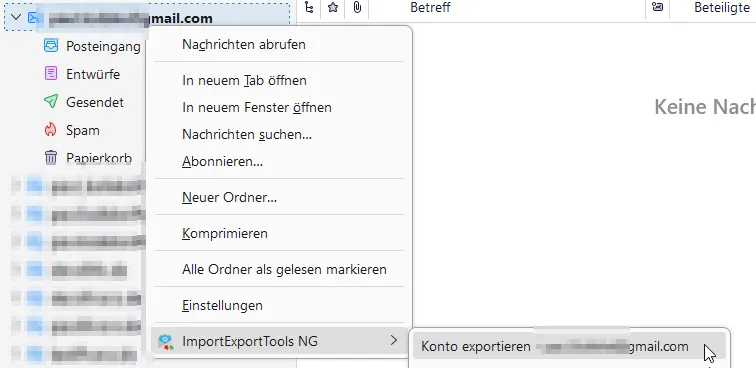Collapse the gmail.com account tree

(x=16, y=17)
